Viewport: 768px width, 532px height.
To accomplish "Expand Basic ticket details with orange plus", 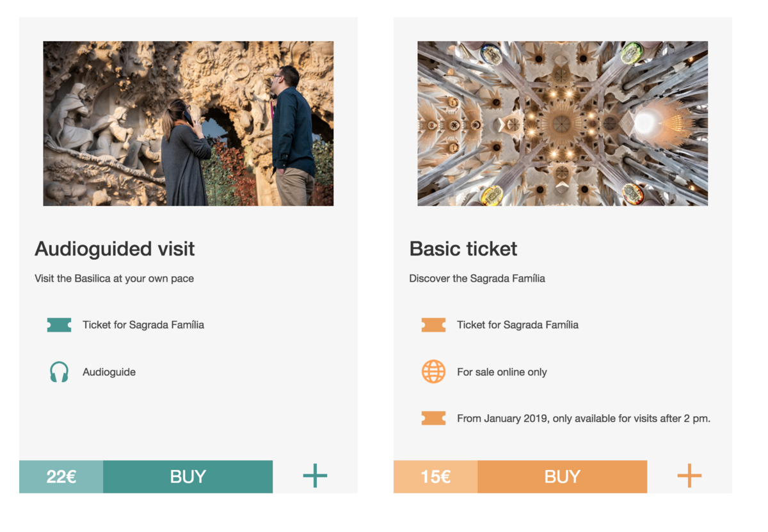I will point(689,476).
